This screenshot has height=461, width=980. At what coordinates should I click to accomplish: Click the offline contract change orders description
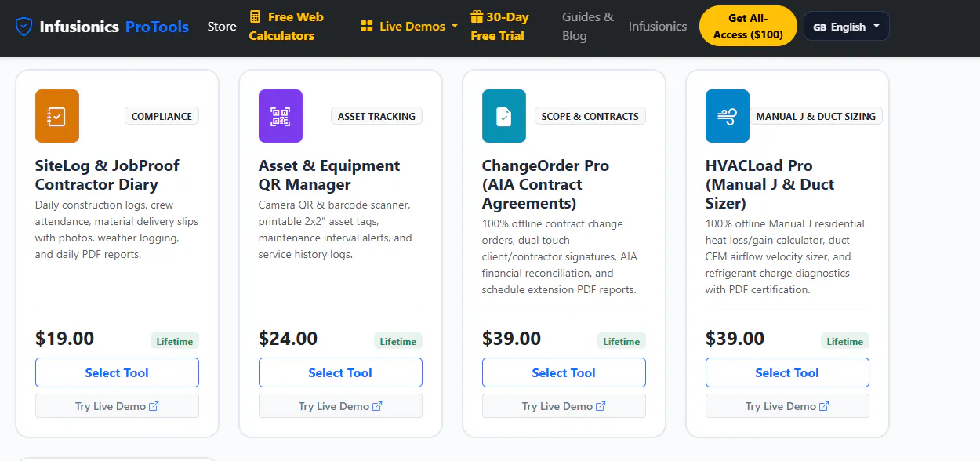561,256
